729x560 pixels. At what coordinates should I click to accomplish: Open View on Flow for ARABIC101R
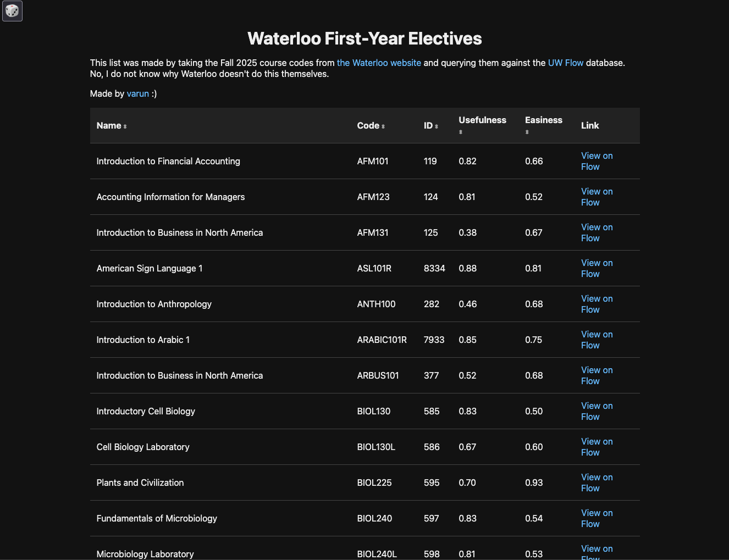pos(597,340)
